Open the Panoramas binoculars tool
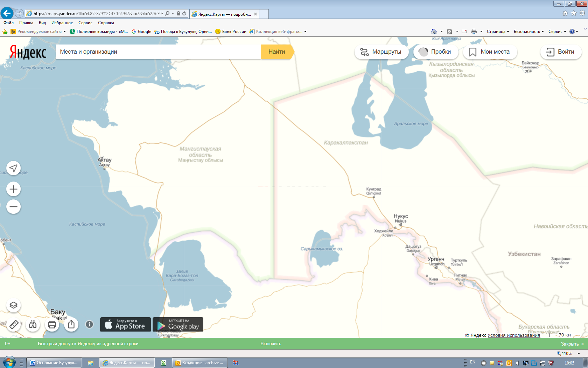Image resolution: width=588 pixels, height=368 pixels. tap(33, 325)
